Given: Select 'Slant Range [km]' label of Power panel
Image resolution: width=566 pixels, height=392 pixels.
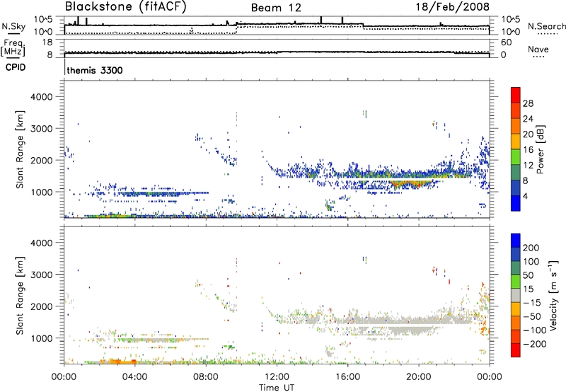Looking at the screenshot, I should [20, 149].
